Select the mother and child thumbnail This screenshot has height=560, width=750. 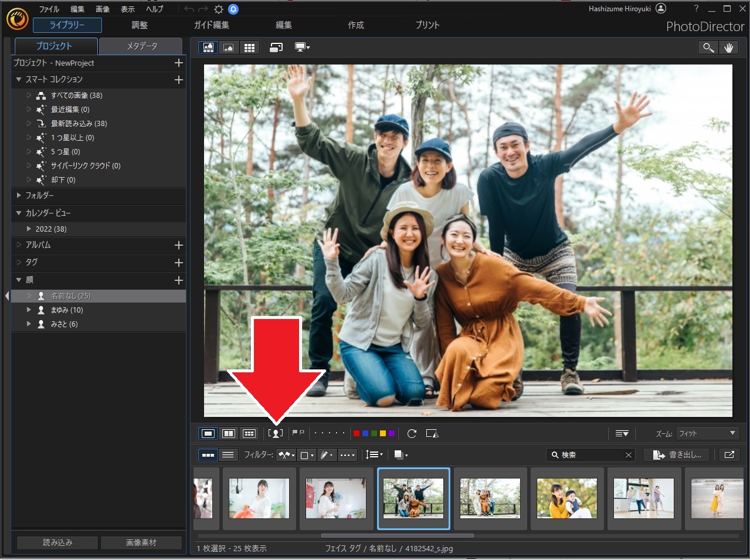[566, 498]
